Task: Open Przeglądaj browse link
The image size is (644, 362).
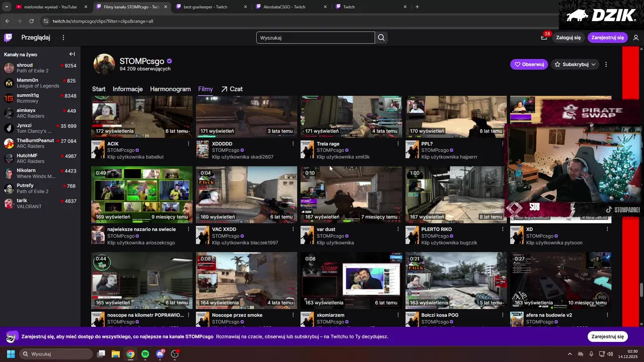Action: pyautogui.click(x=36, y=38)
